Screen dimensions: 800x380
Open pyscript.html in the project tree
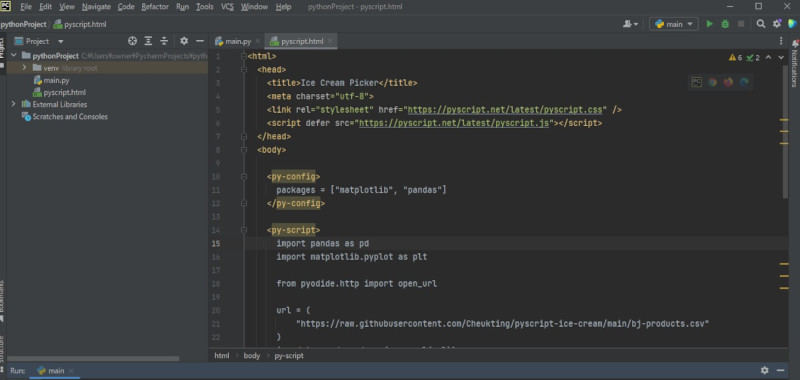click(60, 92)
